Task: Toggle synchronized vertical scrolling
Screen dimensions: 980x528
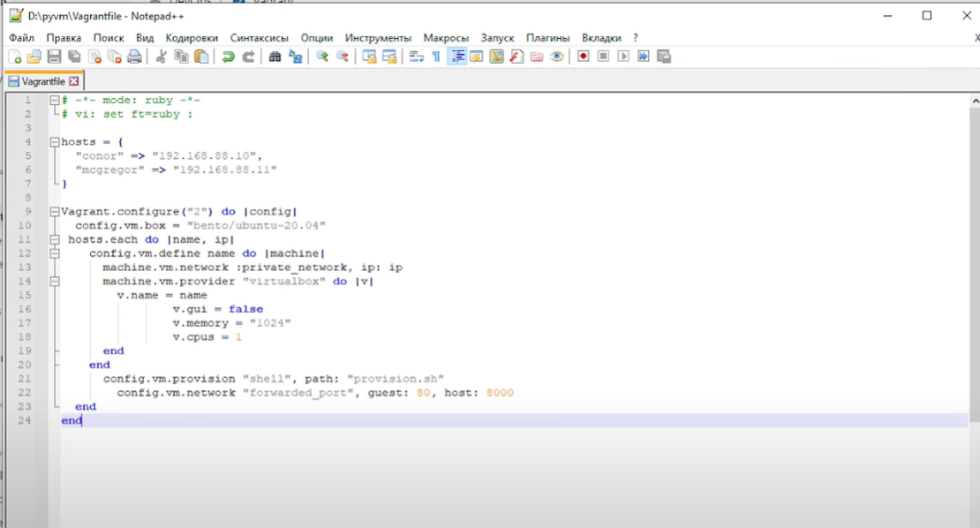Action: point(369,57)
